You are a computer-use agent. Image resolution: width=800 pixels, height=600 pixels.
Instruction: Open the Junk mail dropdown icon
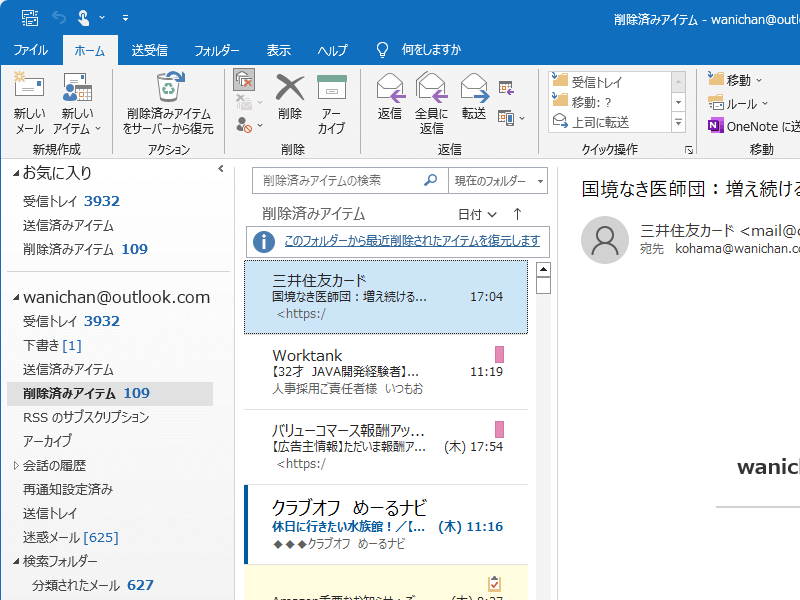(x=248, y=124)
